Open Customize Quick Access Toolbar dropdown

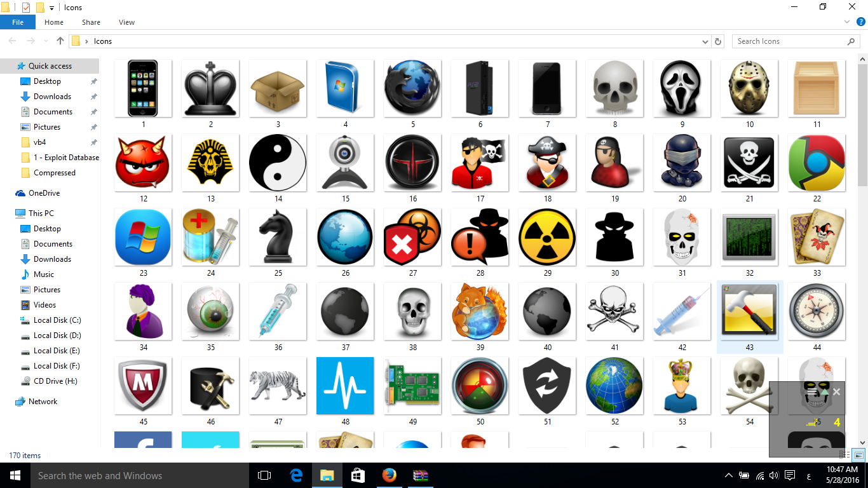(51, 8)
